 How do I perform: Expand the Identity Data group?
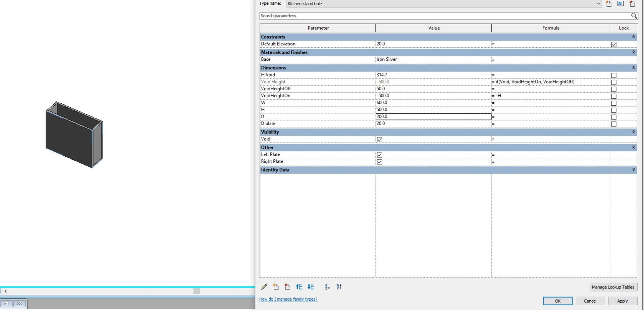coord(634,169)
